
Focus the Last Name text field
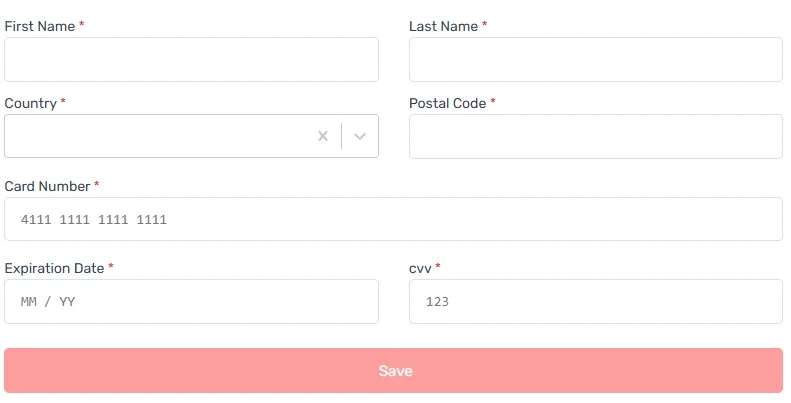[x=595, y=60]
